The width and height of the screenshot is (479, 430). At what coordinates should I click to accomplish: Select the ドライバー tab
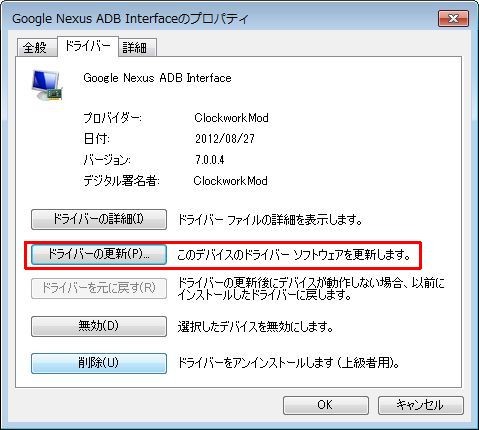88,46
